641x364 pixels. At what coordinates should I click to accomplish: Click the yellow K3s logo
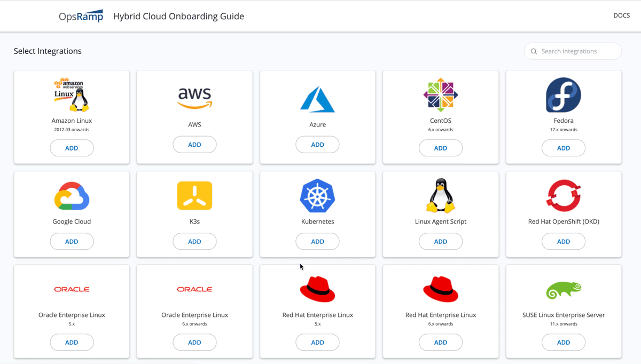pos(194,196)
